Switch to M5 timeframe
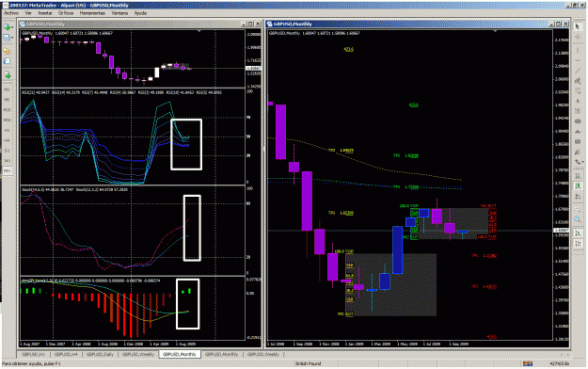 pyautogui.click(x=7, y=100)
